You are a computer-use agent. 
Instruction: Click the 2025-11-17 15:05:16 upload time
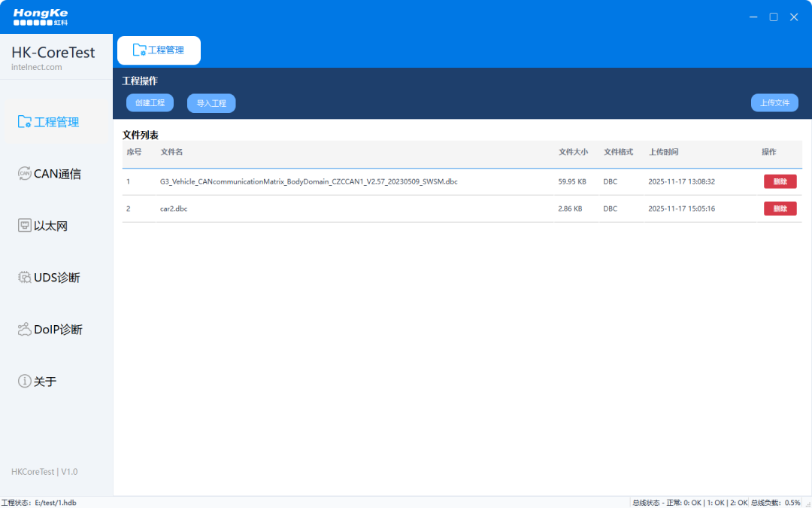pos(681,208)
